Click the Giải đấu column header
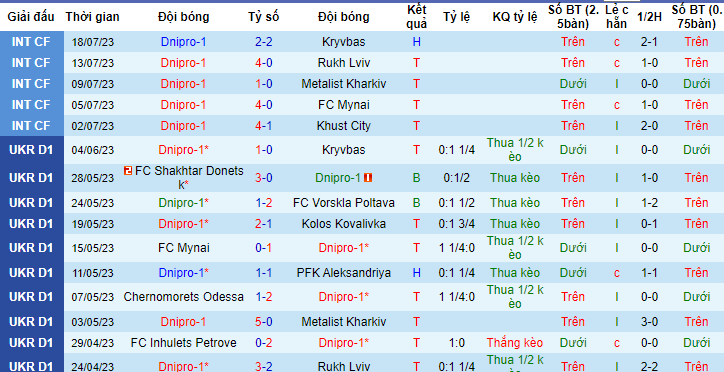Screen dimensions: 724x372 (31, 17)
